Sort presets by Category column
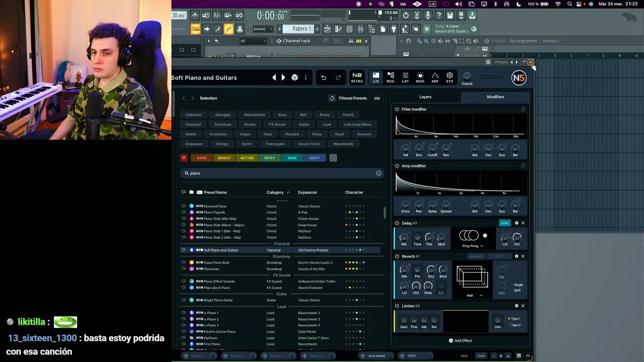This screenshot has height=362, width=644. coord(278,193)
